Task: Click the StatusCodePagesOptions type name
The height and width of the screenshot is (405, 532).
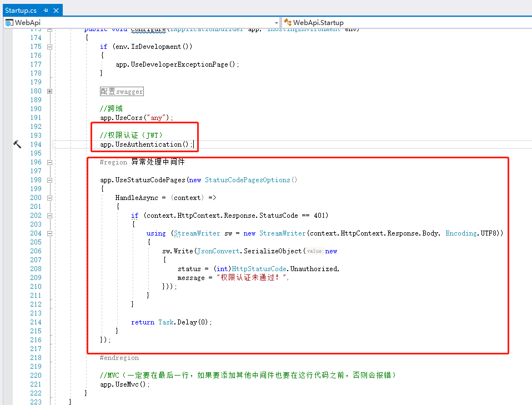Action: coord(247,180)
